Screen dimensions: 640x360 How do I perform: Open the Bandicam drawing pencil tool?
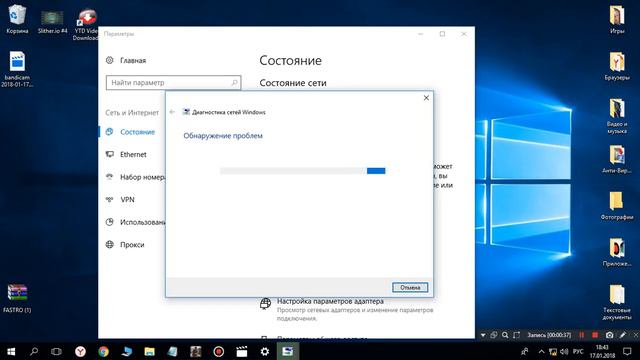click(622, 335)
